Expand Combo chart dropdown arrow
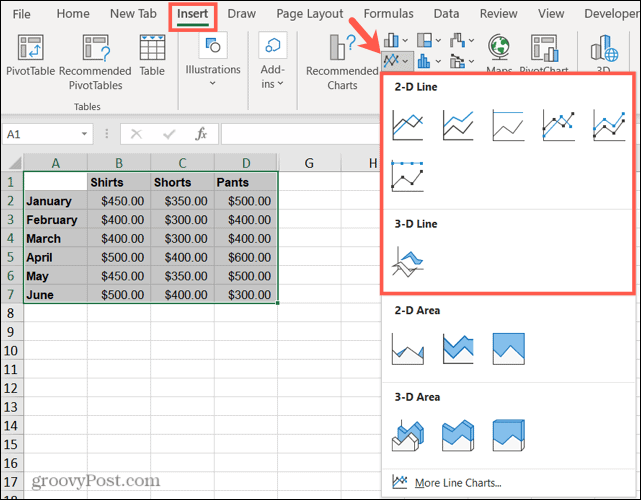This screenshot has width=641, height=500. pyautogui.click(x=471, y=61)
